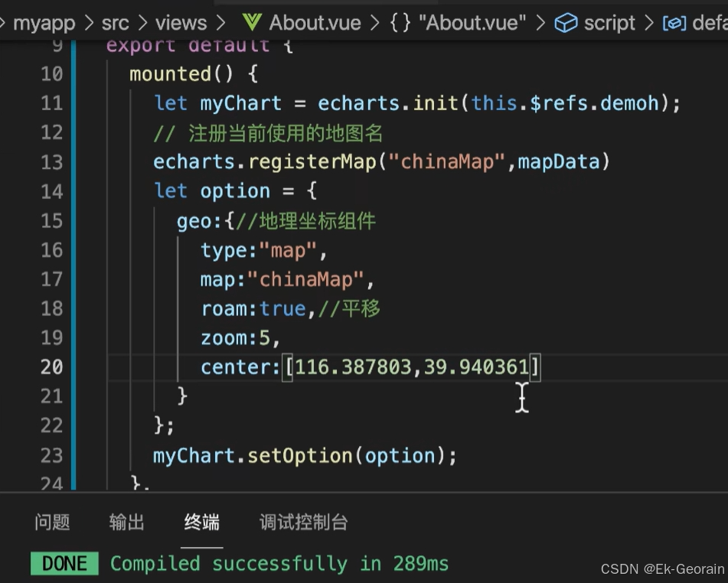The width and height of the screenshot is (728, 583).
Task: Click line number 20 in the gutter
Action: pos(51,367)
